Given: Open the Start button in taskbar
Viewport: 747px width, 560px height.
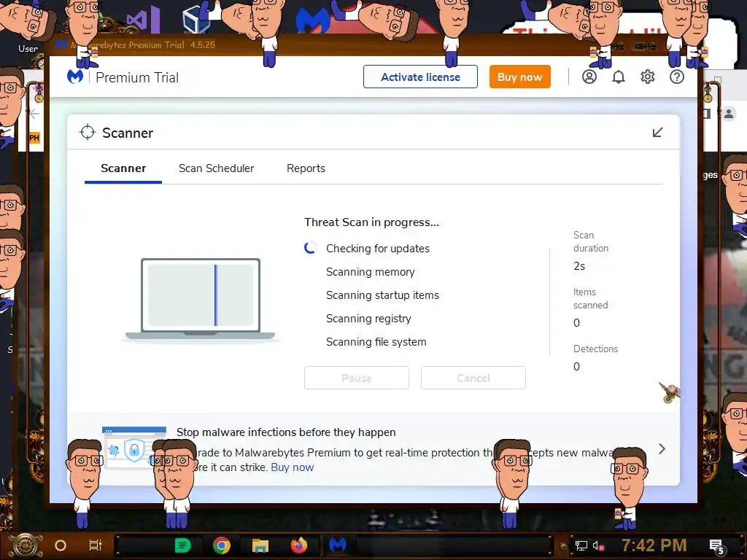Looking at the screenshot, I should (26, 545).
